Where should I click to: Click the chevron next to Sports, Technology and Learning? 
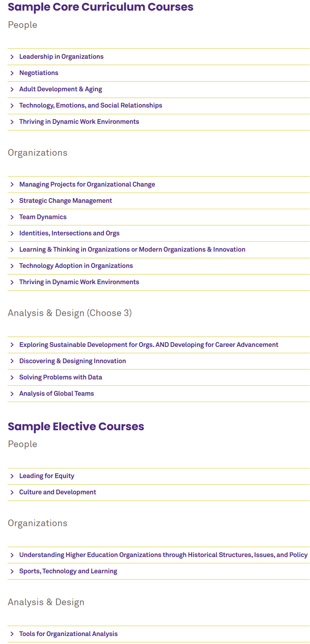coord(12,572)
